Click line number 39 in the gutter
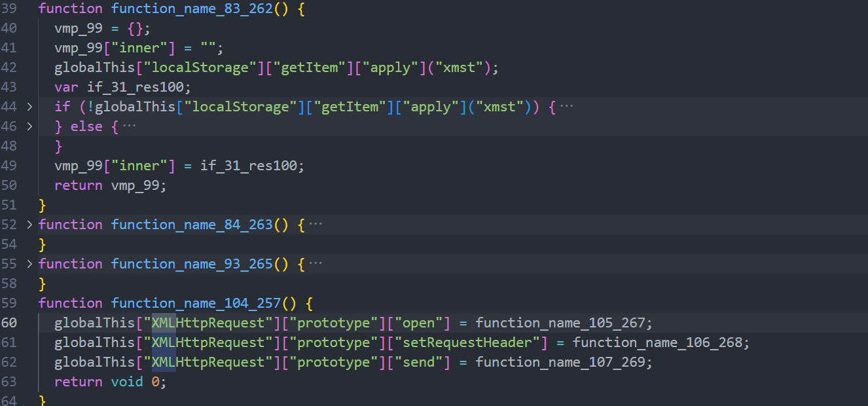 10,9
